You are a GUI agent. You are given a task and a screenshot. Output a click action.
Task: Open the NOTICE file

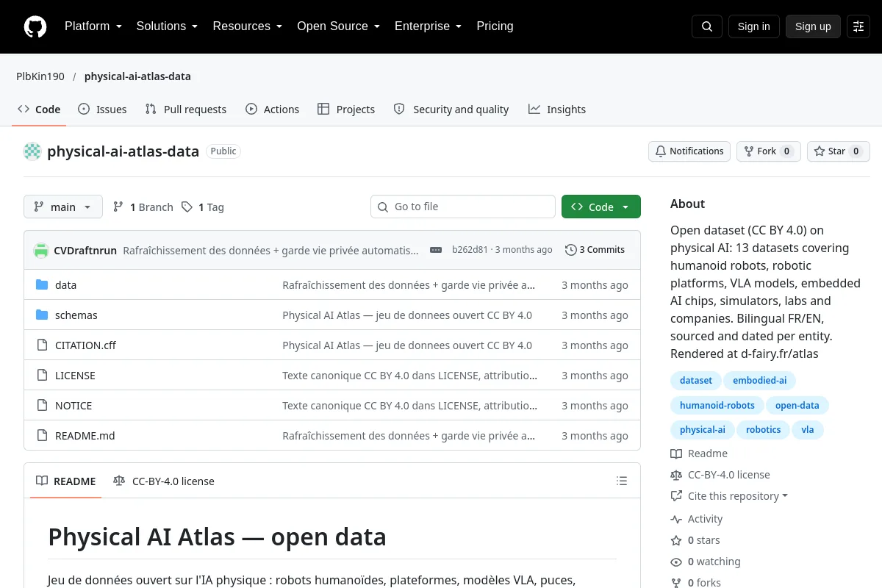[73, 406]
